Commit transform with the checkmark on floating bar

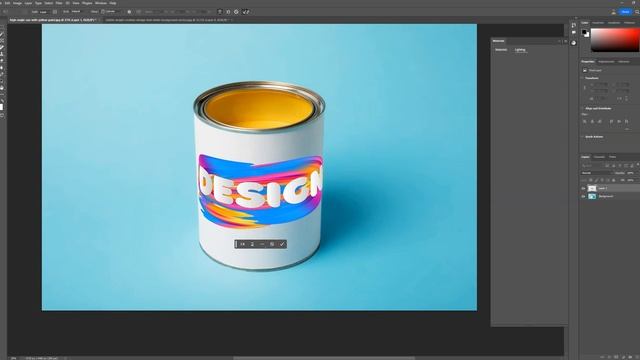282,244
